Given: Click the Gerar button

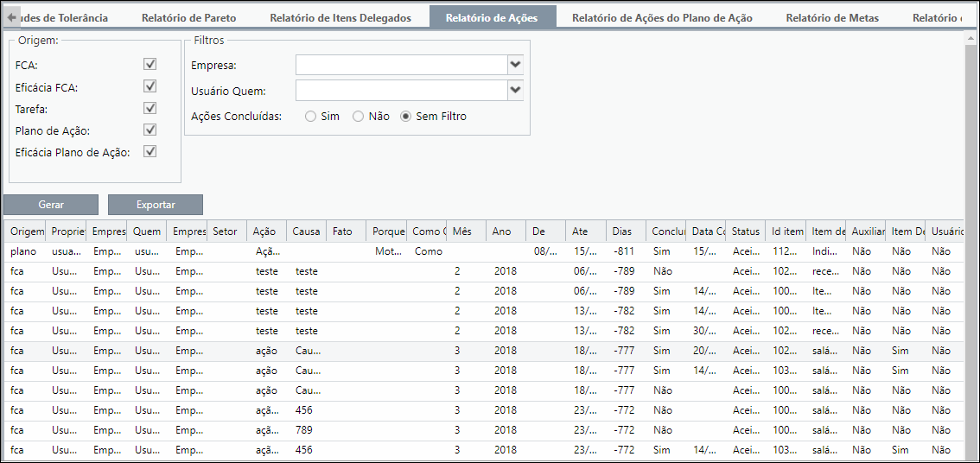Looking at the screenshot, I should point(51,205).
